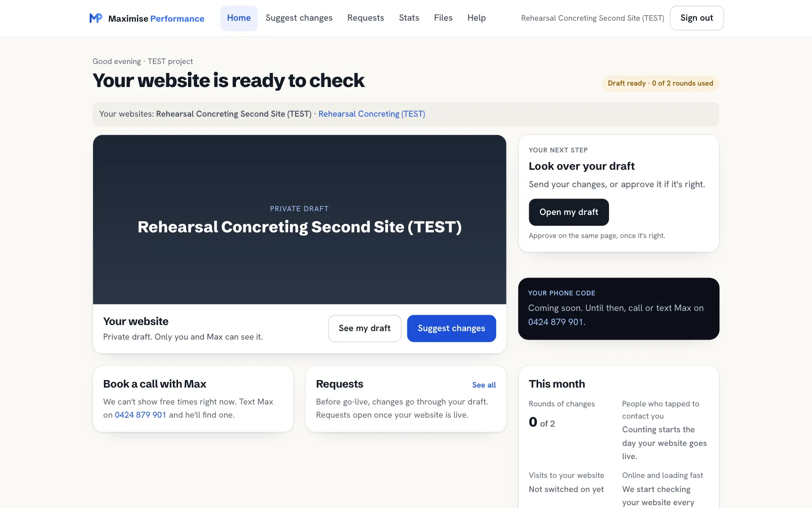The height and width of the screenshot is (508, 812).
Task: Click the header site name Rehearsal Concreting Second Site
Action: (x=593, y=18)
